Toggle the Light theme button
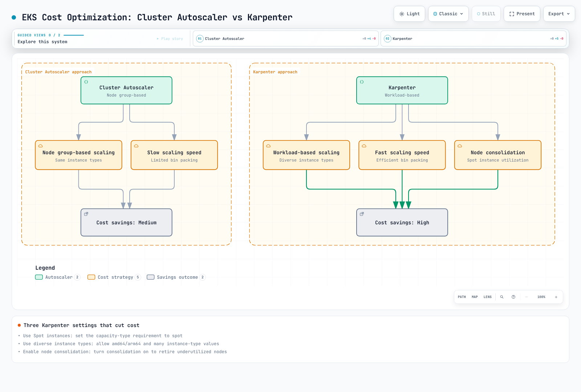Image resolution: width=581 pixels, height=392 pixels. tap(409, 14)
